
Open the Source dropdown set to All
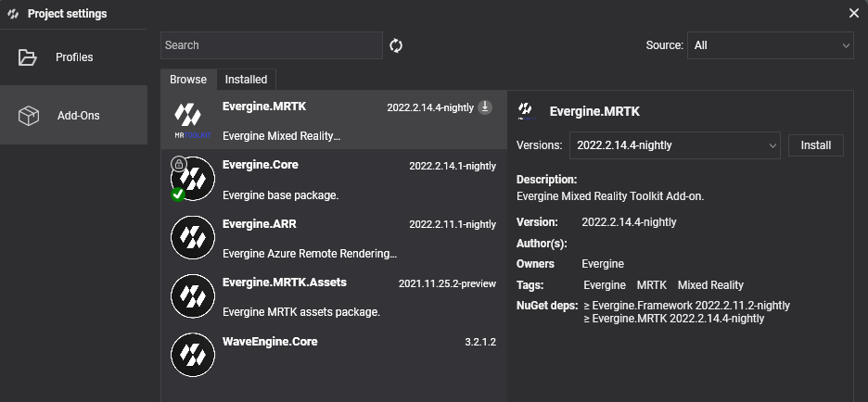click(771, 45)
